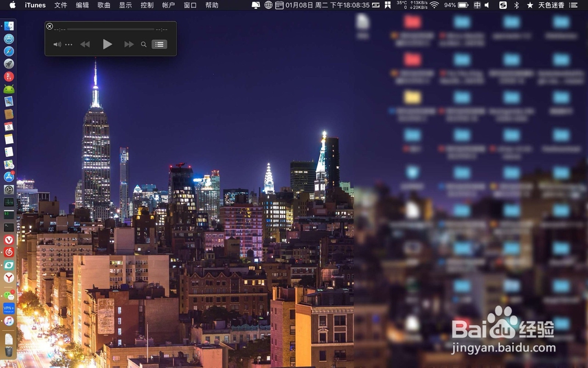Screen dimensions: 588x368
Task: Open the Wi-Fi status menu
Action: pyautogui.click(x=435, y=5)
